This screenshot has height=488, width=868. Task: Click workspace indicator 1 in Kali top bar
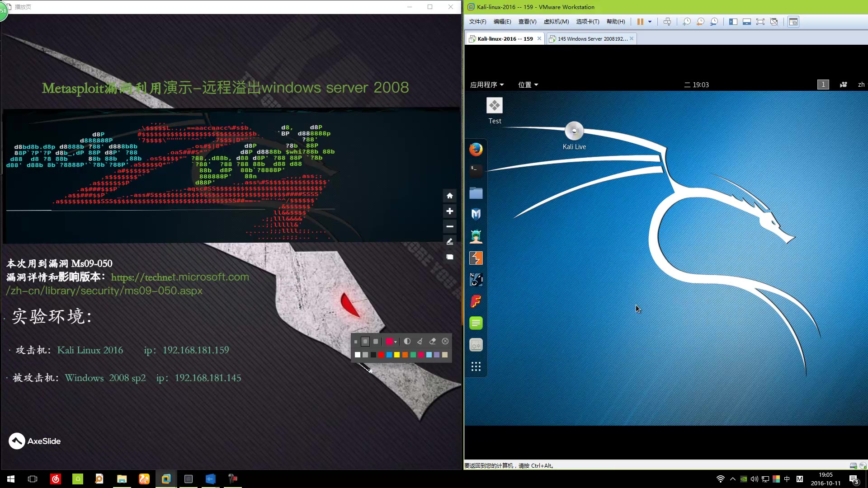point(823,84)
